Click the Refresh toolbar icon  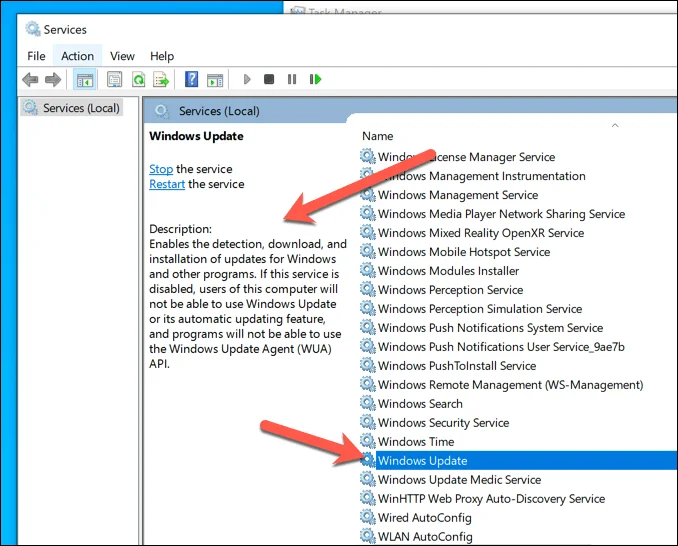click(x=138, y=80)
